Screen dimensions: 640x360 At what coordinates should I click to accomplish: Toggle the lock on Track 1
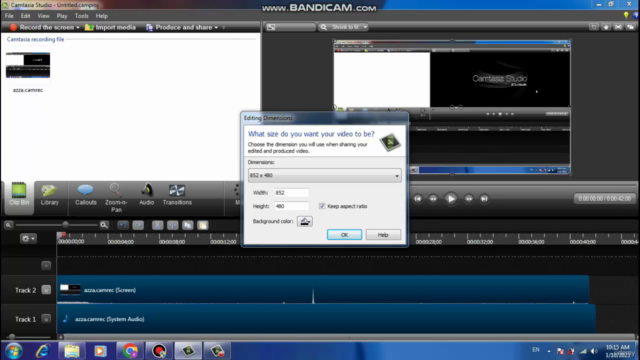46,319
